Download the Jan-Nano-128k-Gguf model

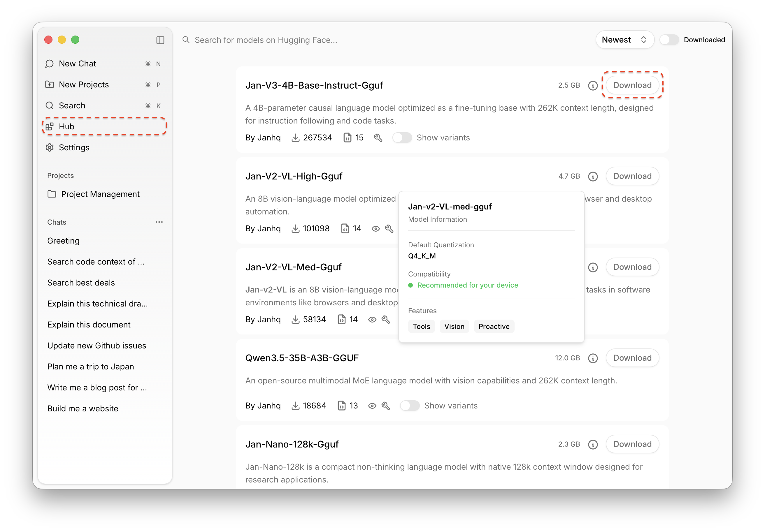click(x=632, y=444)
